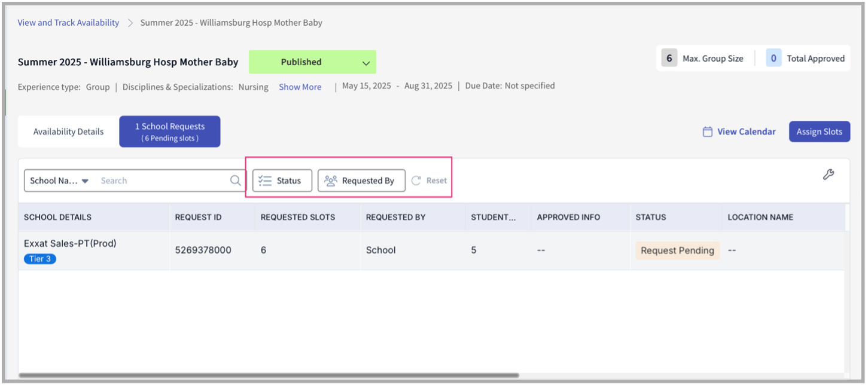Click the Requested By people icon
868x385 pixels.
coord(331,181)
